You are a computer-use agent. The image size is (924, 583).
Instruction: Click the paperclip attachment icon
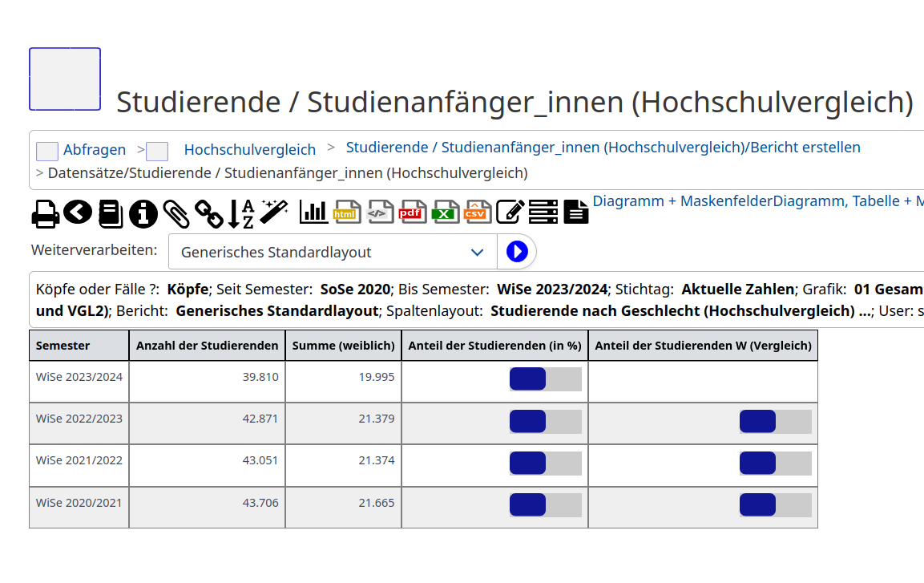click(176, 213)
